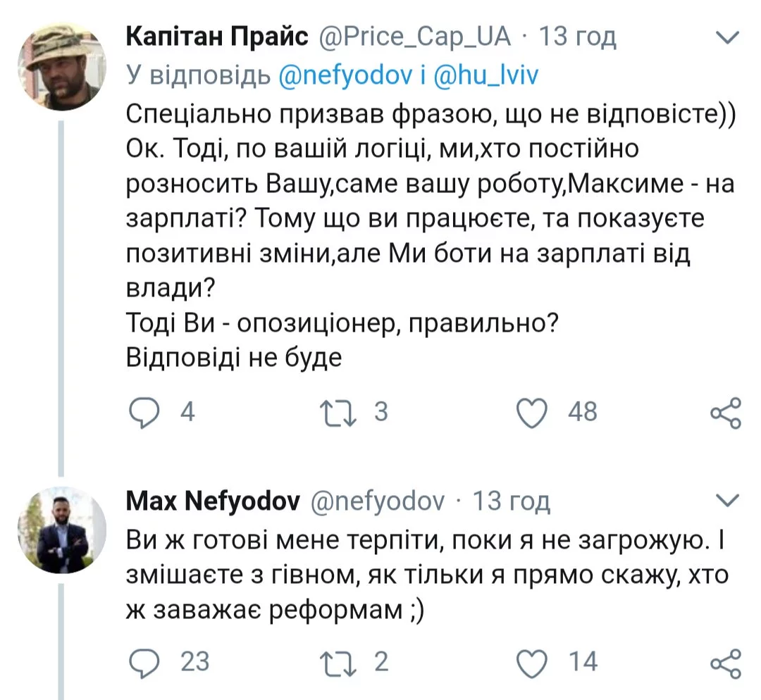
Task: Reply to Капітан Прайс's tweet
Action: [145, 413]
